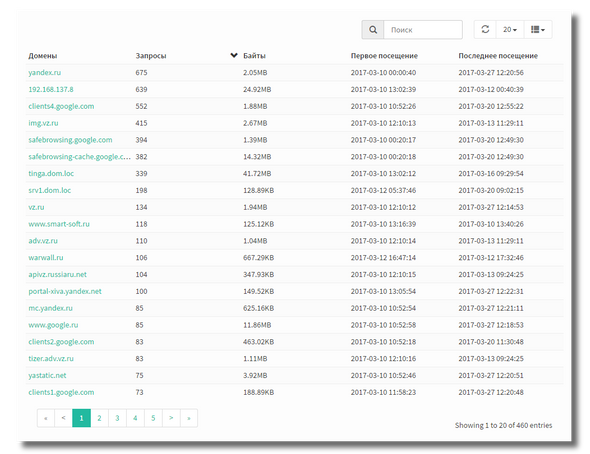Jump to last page arrow
The height and width of the screenshot is (454, 590).
click(x=189, y=418)
